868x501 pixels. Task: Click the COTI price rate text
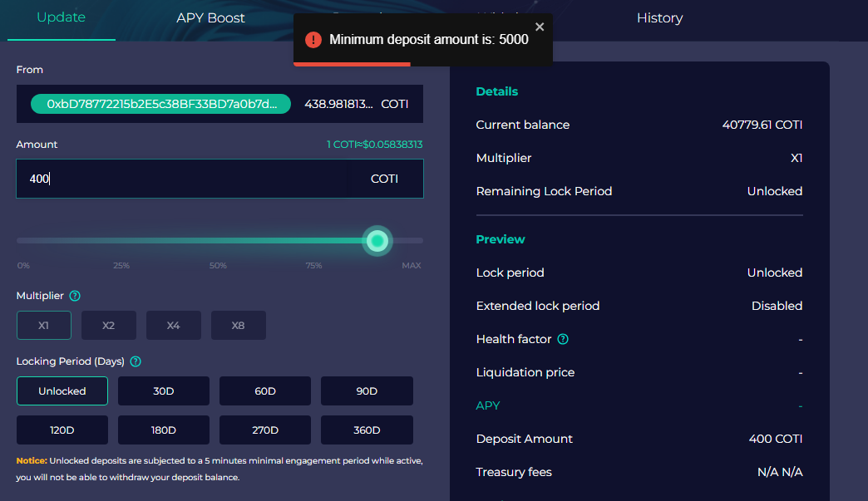[374, 145]
